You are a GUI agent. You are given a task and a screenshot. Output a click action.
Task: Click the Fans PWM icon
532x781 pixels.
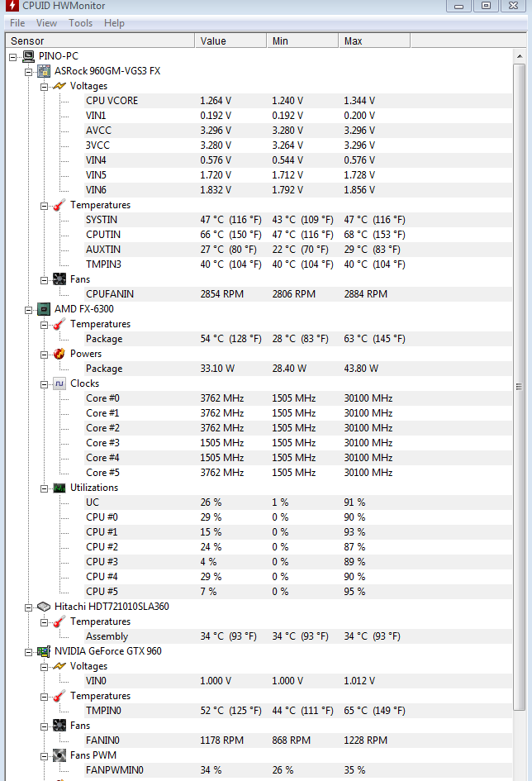point(59,755)
